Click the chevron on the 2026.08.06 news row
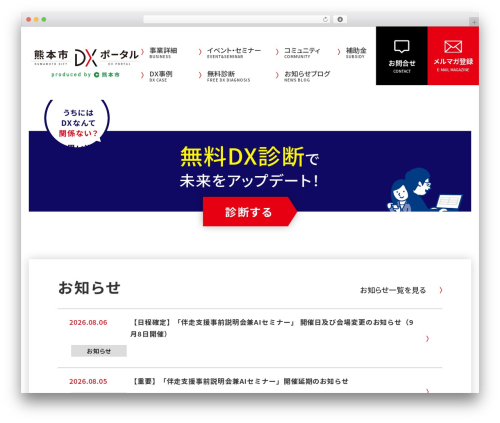Viewport: 500px width, 423px height. click(427, 339)
